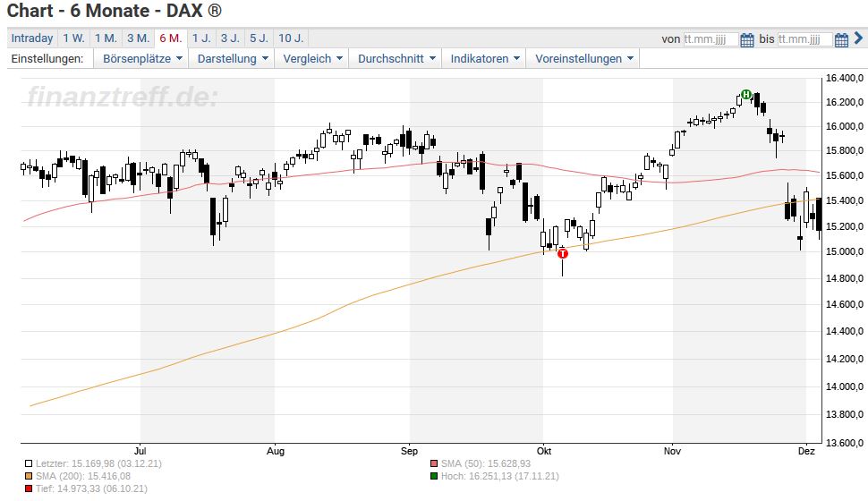
Task: Focus the 'bis' end date input field
Action: click(x=804, y=39)
